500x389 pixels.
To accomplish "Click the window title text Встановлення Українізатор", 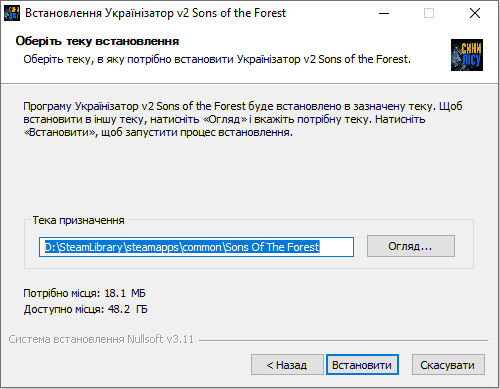I will (x=155, y=13).
